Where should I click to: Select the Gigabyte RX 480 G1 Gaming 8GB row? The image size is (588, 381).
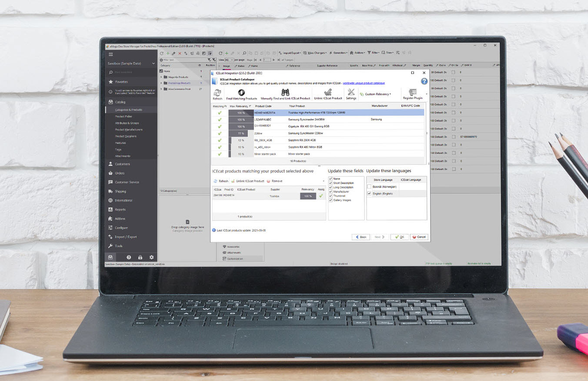(317, 126)
